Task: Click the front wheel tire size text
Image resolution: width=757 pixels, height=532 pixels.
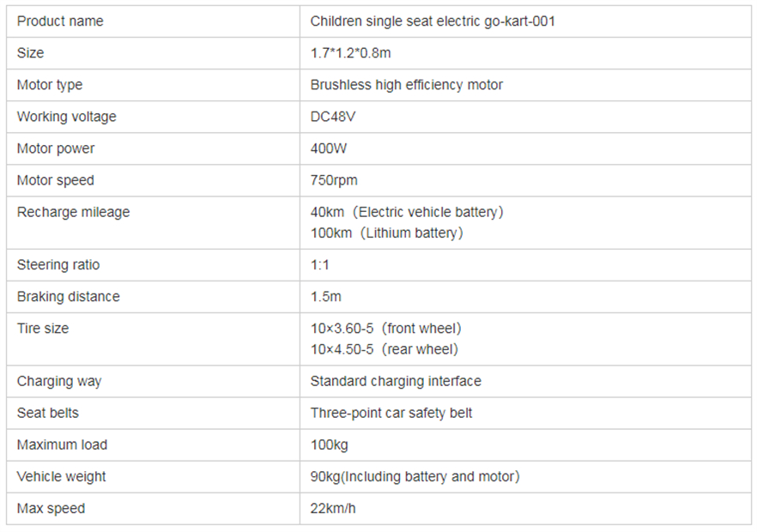Action: click(385, 329)
